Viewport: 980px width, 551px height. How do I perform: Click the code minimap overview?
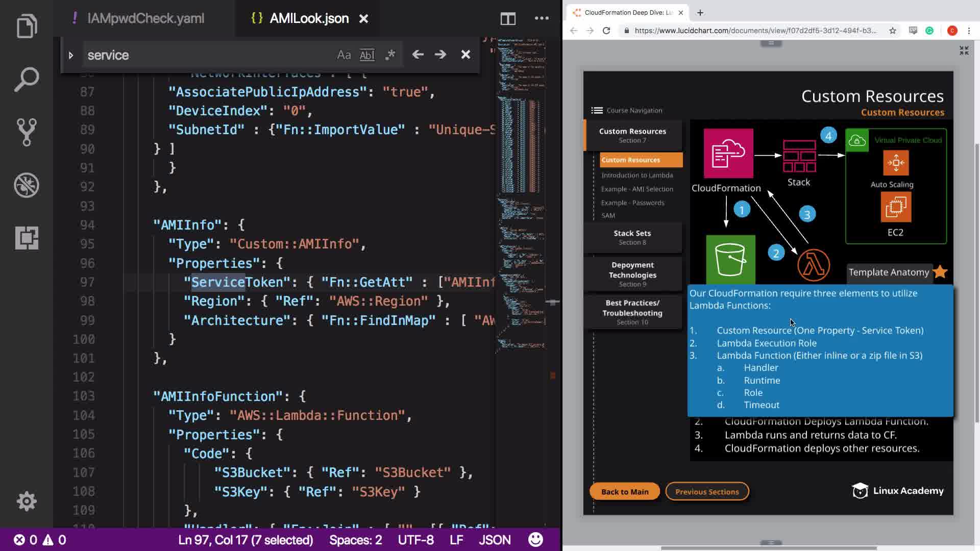coord(521,153)
